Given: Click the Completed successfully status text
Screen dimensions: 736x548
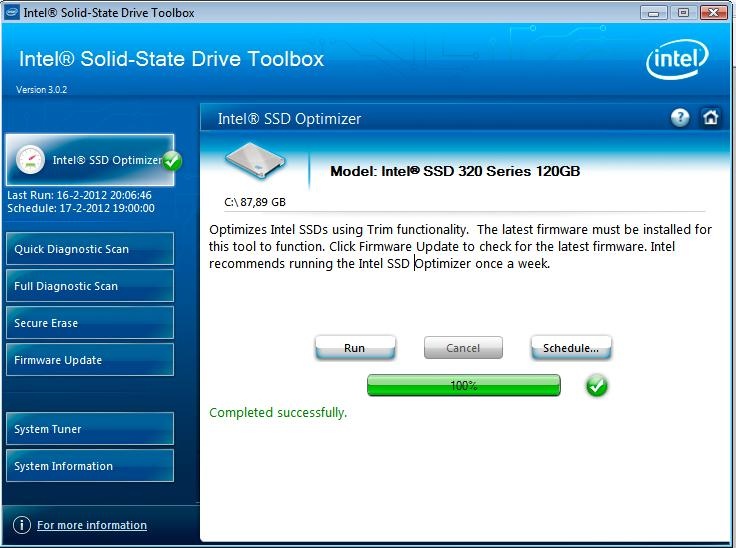Looking at the screenshot, I should (278, 412).
